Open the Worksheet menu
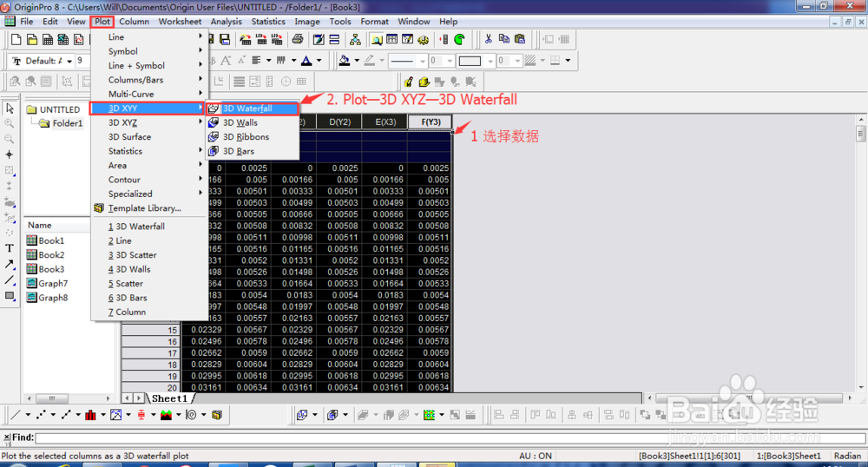Viewport: 868px width, 467px height. [x=180, y=22]
